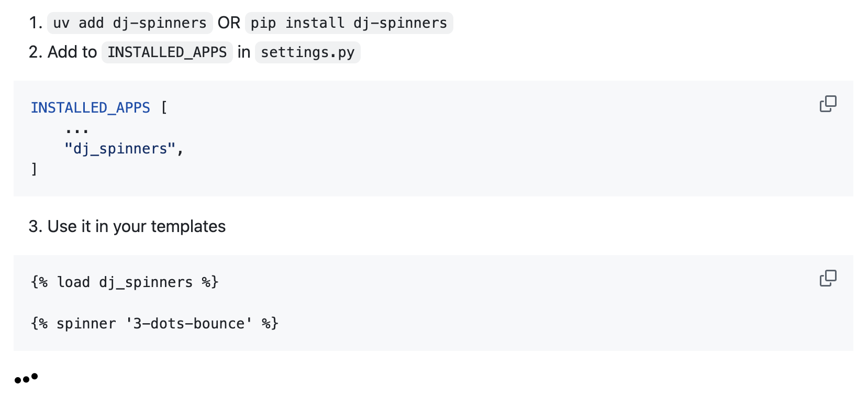Click the blue INSTALLED_APPS variable in code block
Viewport: 868px width, 418px height.
point(90,107)
